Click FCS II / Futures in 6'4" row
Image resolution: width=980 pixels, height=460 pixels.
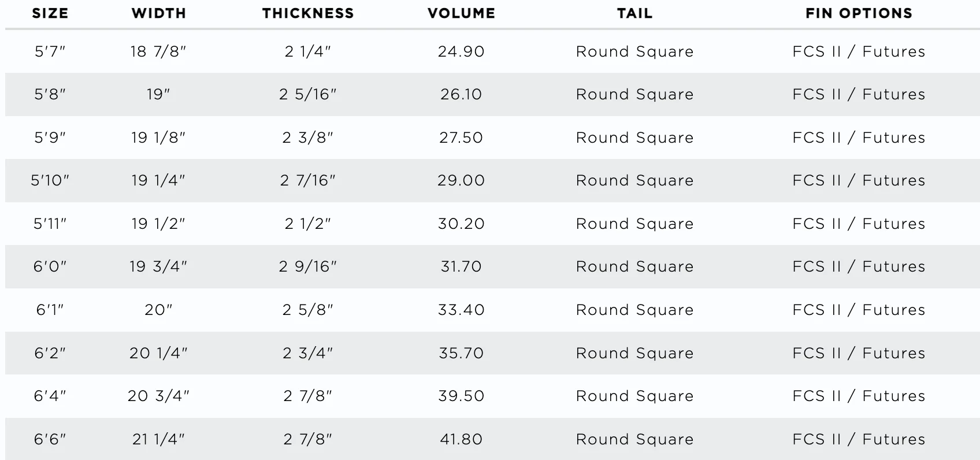(859, 396)
